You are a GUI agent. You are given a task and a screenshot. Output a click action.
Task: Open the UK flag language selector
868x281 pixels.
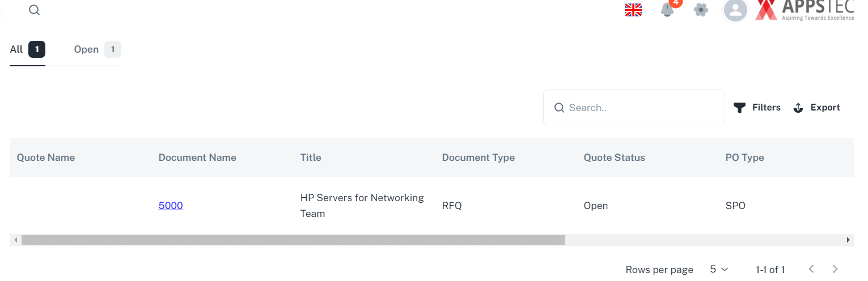click(633, 10)
